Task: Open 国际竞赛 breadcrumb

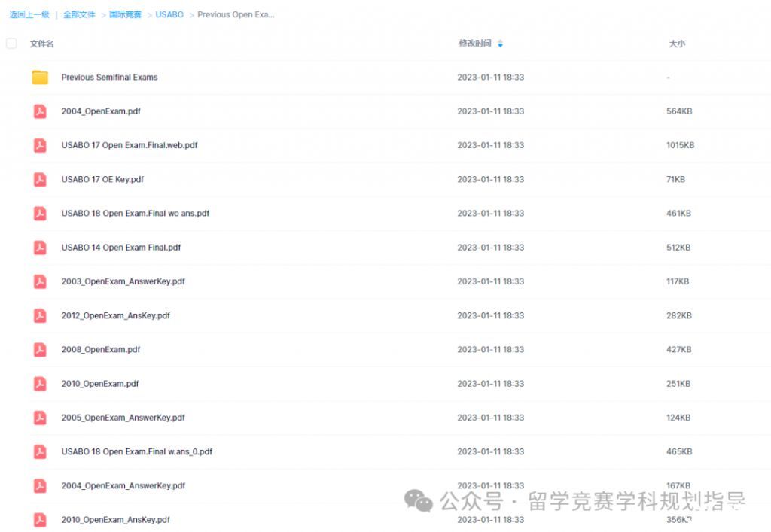Action: pos(125,14)
